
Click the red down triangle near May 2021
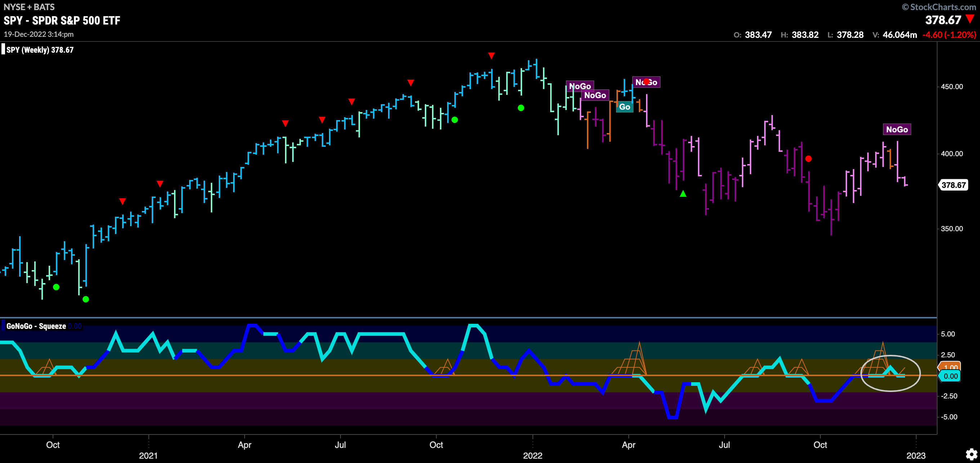tap(285, 123)
